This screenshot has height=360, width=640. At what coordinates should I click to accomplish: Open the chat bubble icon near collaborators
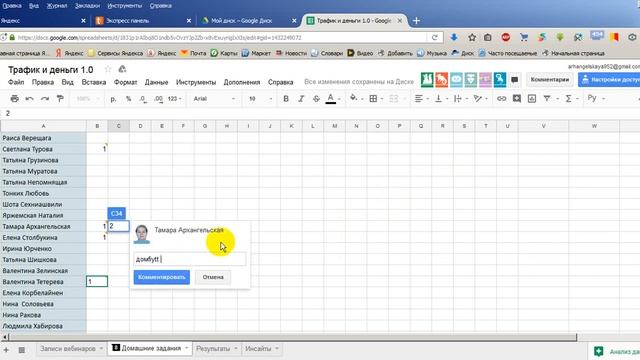coord(515,80)
